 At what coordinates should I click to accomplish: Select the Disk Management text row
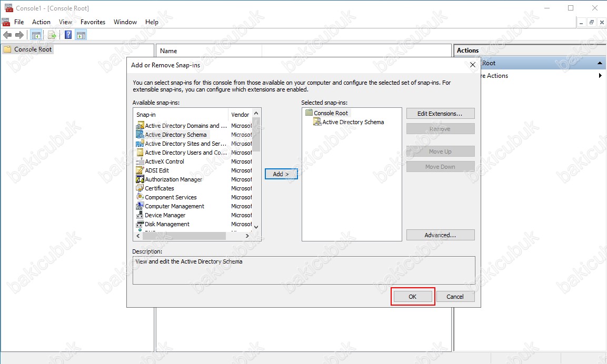pos(167,224)
